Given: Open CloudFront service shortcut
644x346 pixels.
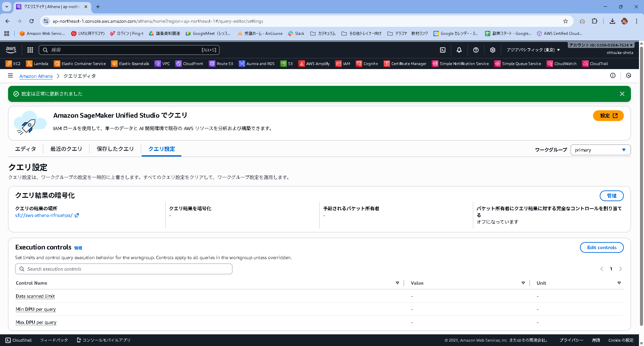Looking at the screenshot, I should (189, 64).
